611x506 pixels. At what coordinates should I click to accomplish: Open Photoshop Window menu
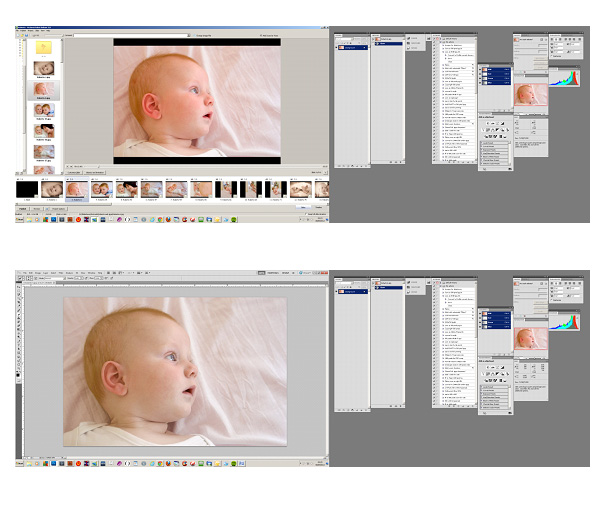pos(92,273)
